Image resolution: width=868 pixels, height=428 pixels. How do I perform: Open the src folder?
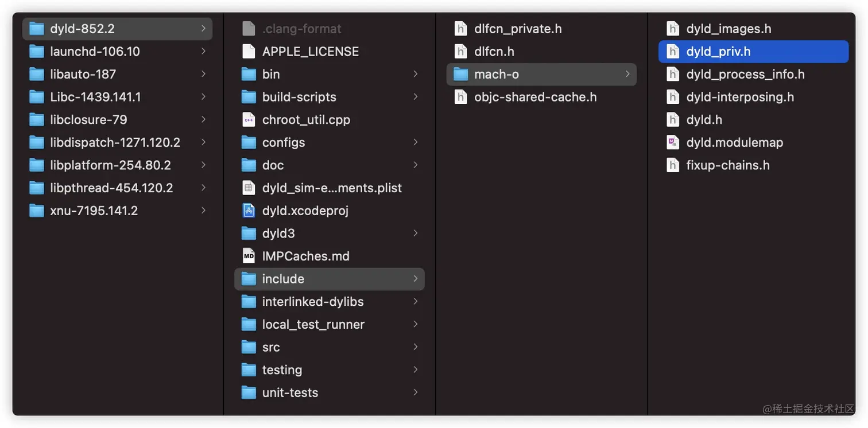click(x=271, y=347)
